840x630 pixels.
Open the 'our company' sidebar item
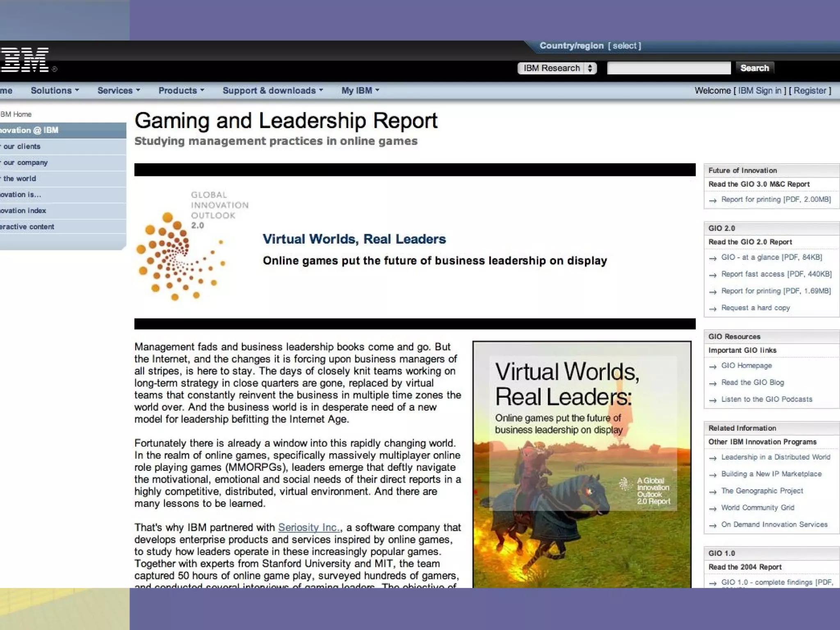(63, 162)
